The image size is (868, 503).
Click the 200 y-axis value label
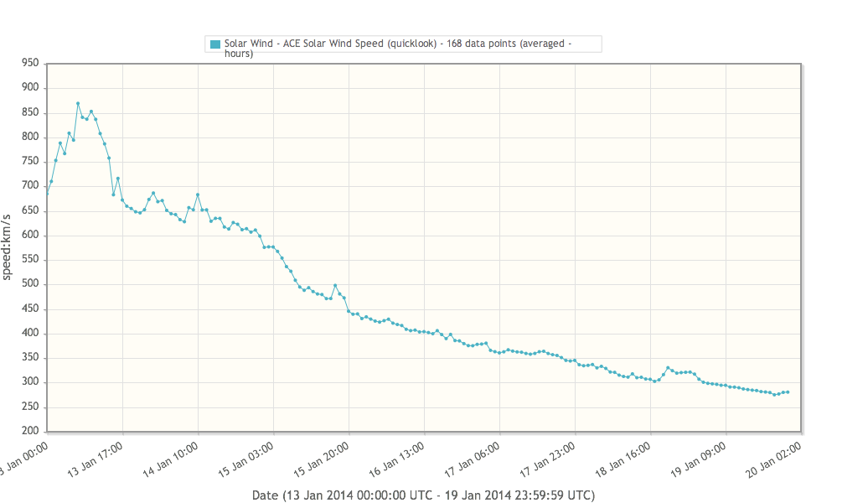point(30,431)
